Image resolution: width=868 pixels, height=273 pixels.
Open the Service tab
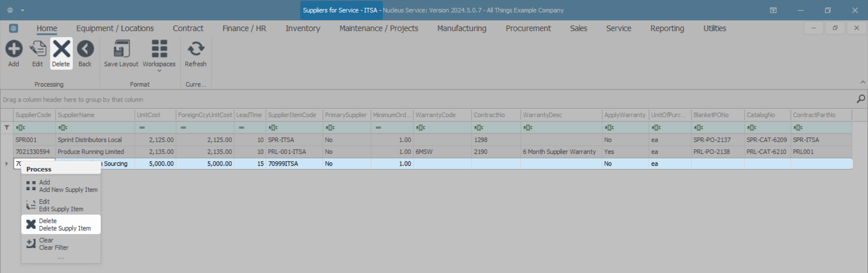point(618,28)
